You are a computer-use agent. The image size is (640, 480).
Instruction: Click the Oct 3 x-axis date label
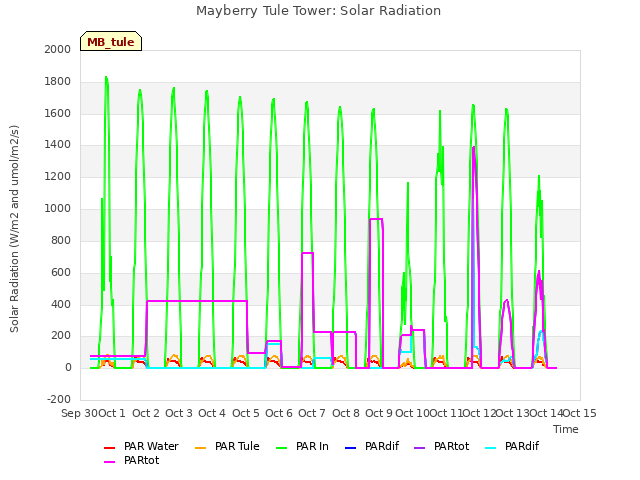[x=179, y=413]
